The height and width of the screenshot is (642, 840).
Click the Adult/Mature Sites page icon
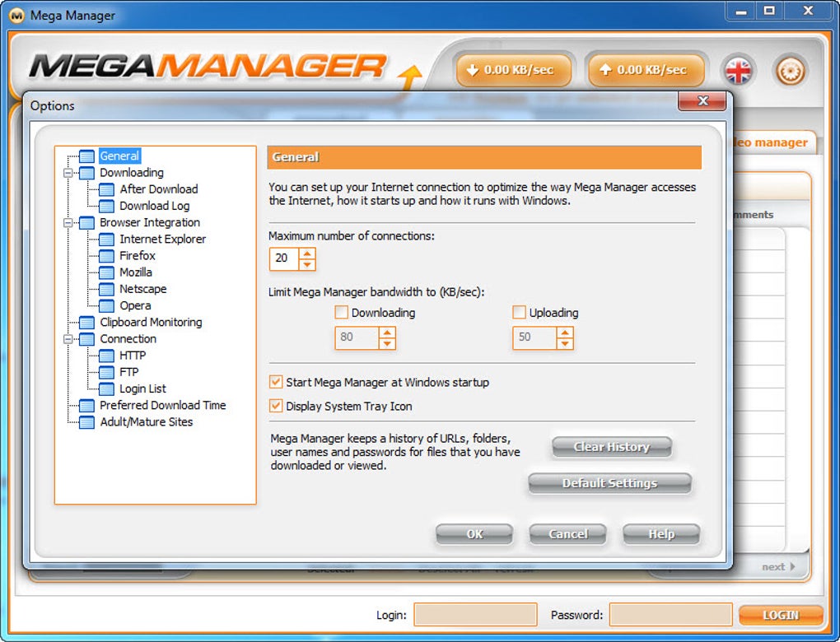[x=86, y=422]
